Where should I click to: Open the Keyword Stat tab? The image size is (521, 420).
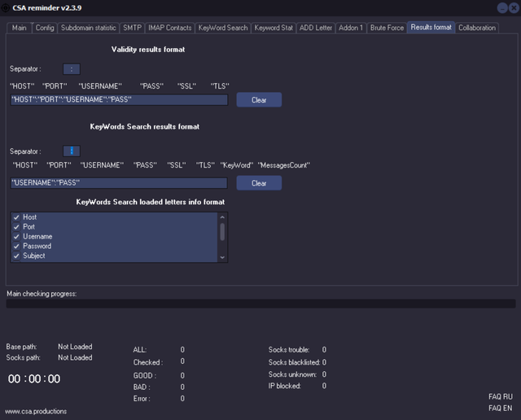click(x=274, y=28)
